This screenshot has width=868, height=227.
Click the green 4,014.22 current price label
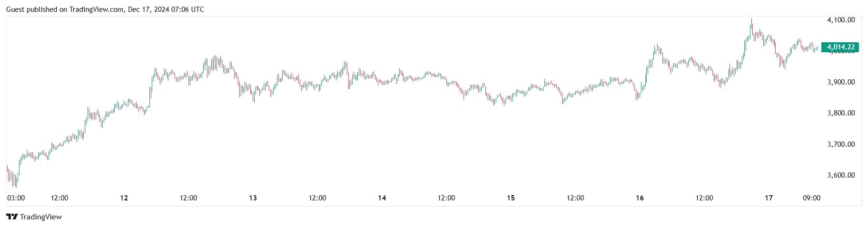[x=840, y=47]
